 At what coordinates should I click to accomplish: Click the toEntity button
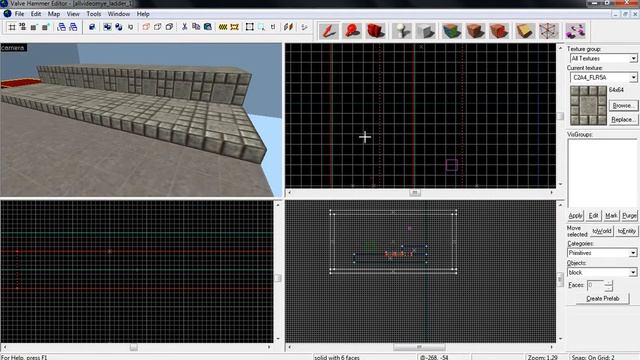[x=627, y=231]
